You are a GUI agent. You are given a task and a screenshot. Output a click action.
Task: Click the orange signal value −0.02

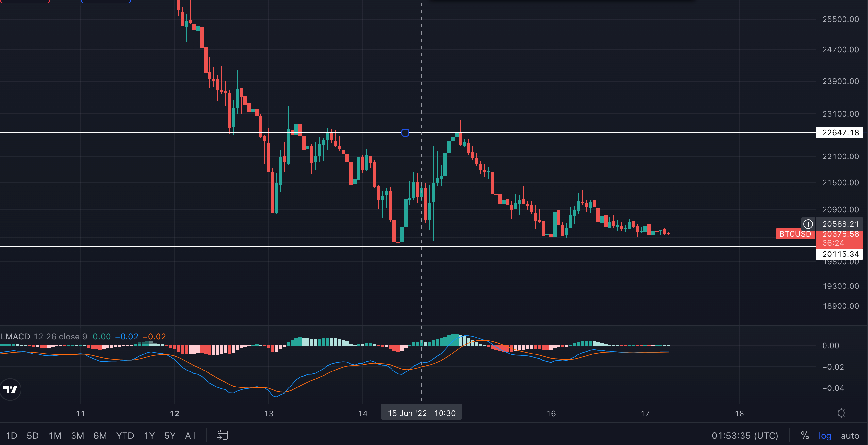click(x=154, y=337)
